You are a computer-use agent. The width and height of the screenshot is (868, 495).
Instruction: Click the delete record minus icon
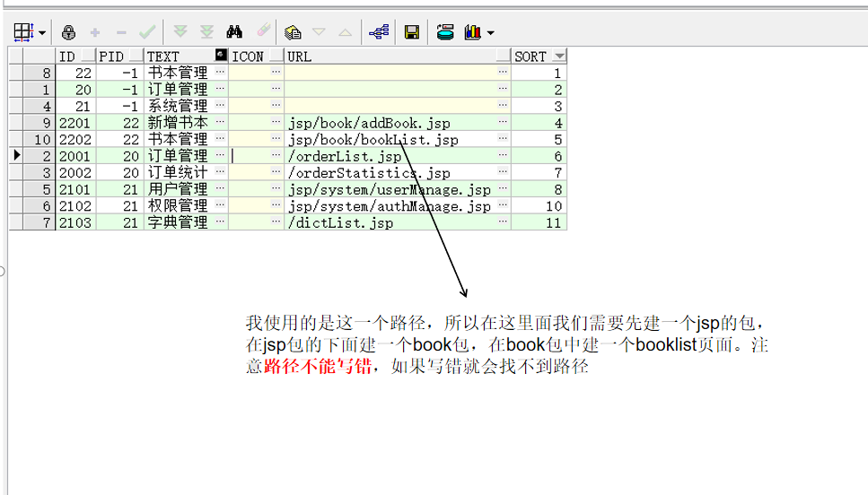pyautogui.click(x=121, y=32)
